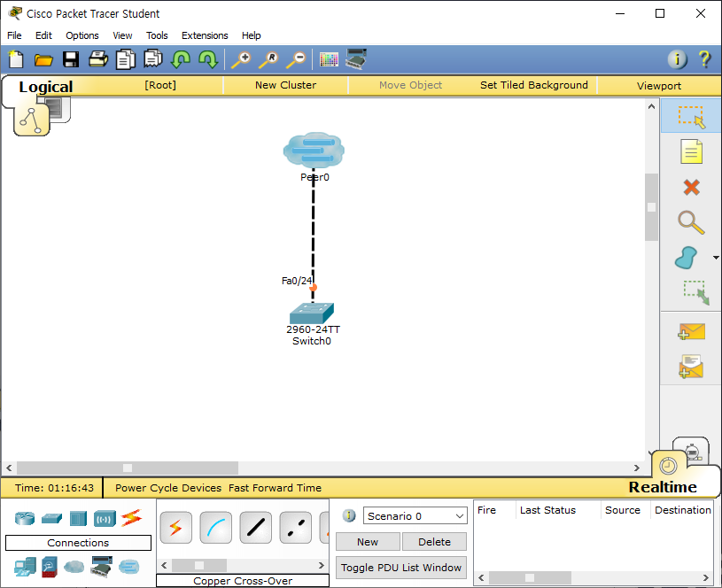Viewport: 722px width, 588px height.
Task: Open the Drawing Palette icon
Action: (329, 60)
